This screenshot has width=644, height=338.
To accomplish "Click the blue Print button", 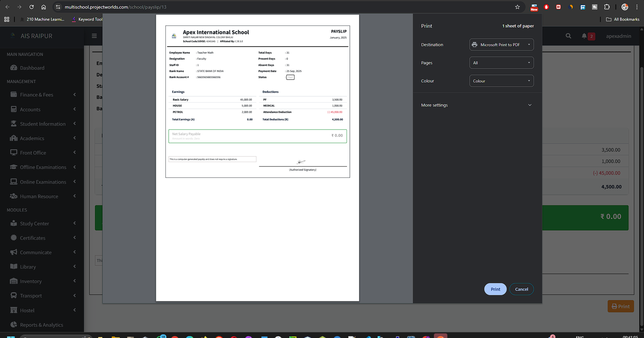I will pos(495,289).
